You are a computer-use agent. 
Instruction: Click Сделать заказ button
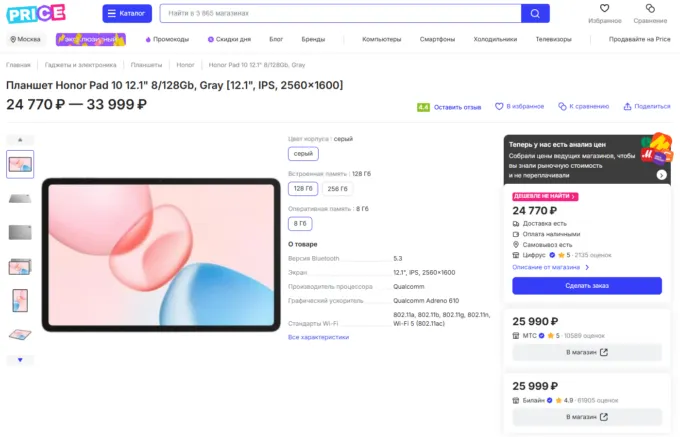[587, 286]
